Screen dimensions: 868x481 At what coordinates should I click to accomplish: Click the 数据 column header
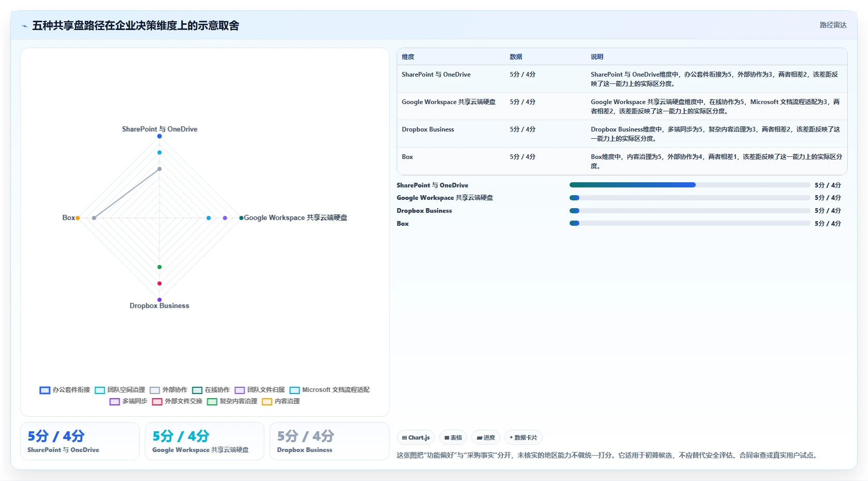(x=516, y=57)
